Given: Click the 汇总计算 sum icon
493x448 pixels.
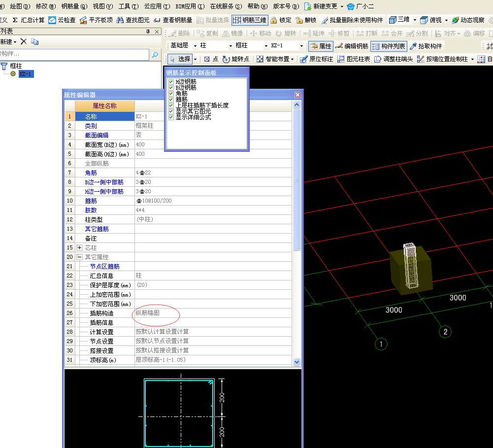Looking at the screenshot, I should 15,20.
